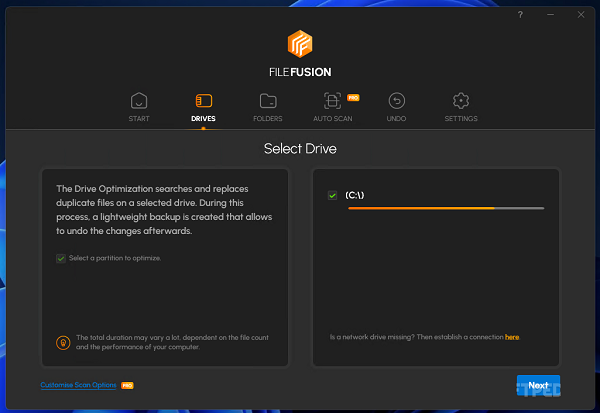This screenshot has height=413, width=600.
Task: Uncheck the C:\ drive checkbox
Action: tap(332, 195)
